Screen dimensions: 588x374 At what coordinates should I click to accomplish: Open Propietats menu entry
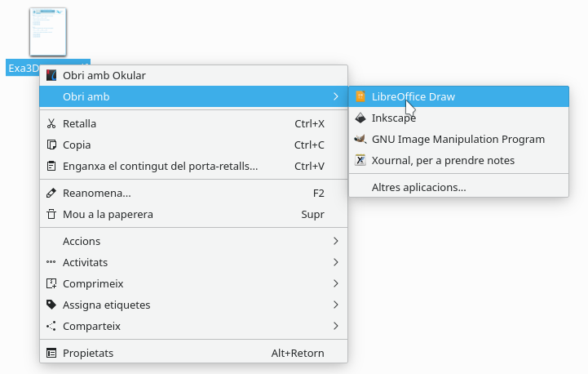click(193, 353)
